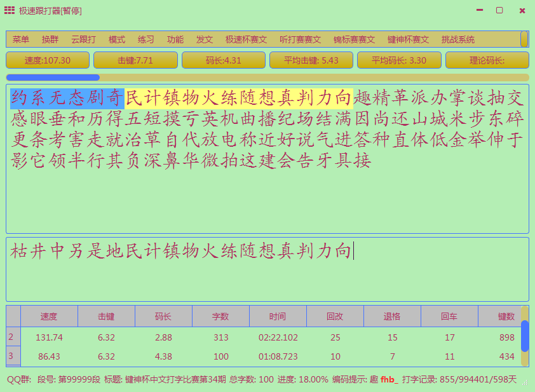This screenshot has width=535, height=392.
Task: Click the source text display area
Action: tap(267, 159)
